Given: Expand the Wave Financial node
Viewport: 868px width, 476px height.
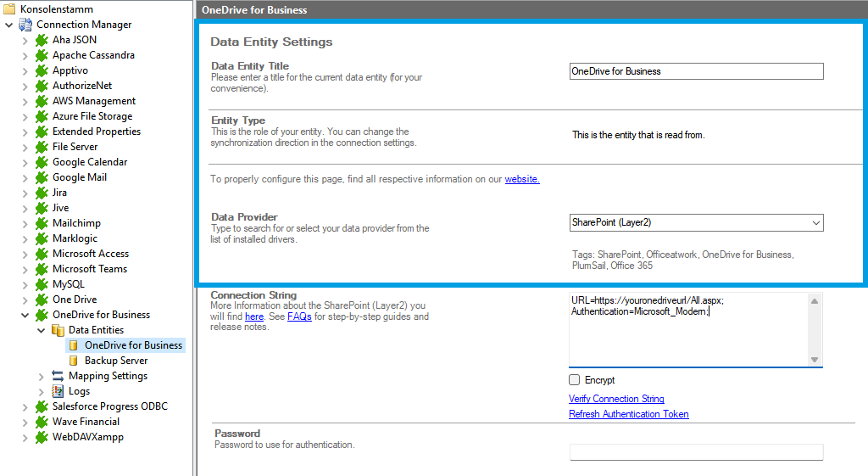Looking at the screenshot, I should 25,423.
